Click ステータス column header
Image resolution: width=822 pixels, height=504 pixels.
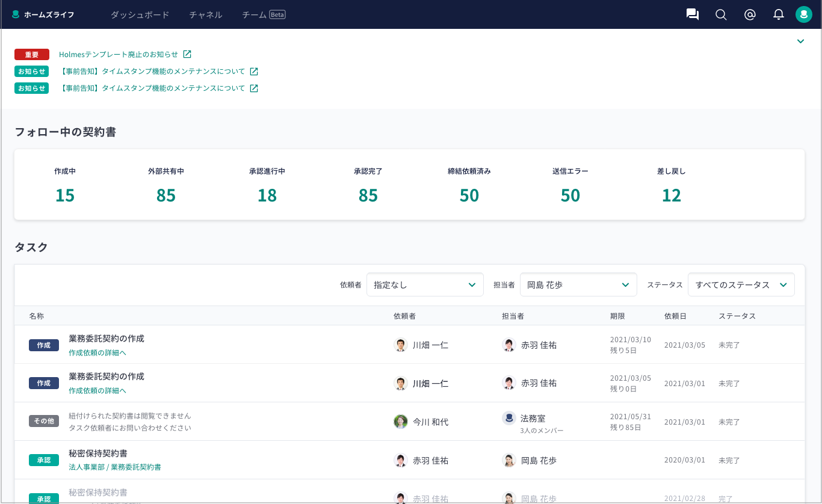(x=737, y=316)
